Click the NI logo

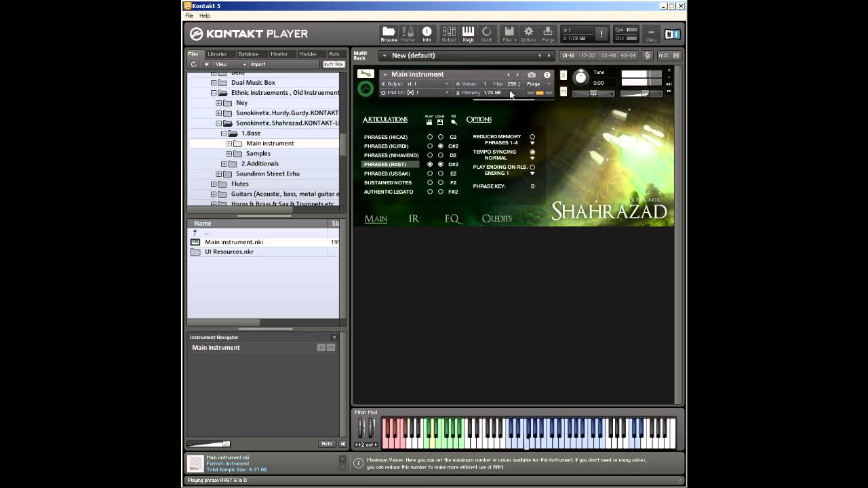(x=672, y=34)
